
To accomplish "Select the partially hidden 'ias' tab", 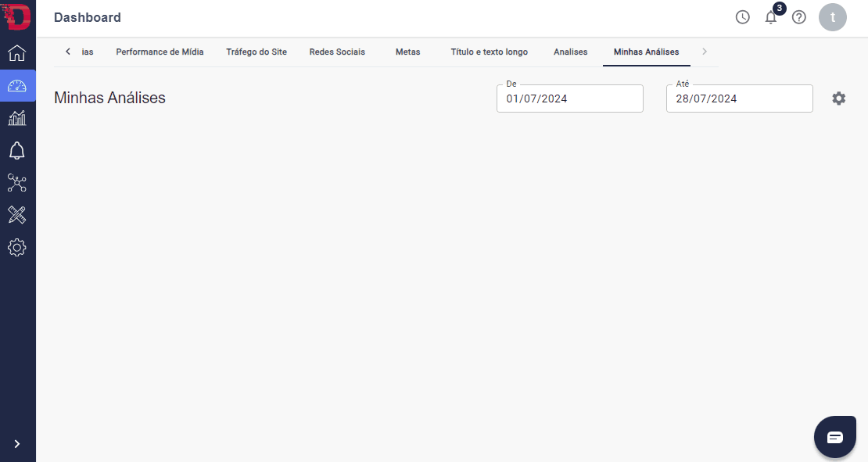I will [88, 52].
